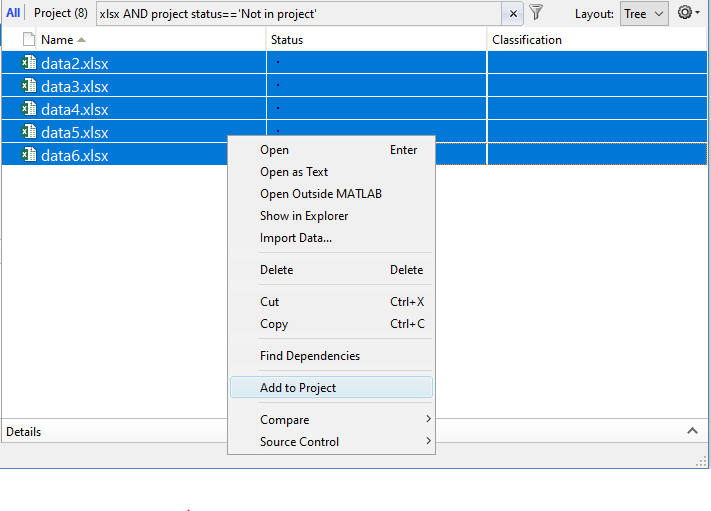Choose Open Outside MATLAB
The image size is (711, 511).
coord(331,194)
